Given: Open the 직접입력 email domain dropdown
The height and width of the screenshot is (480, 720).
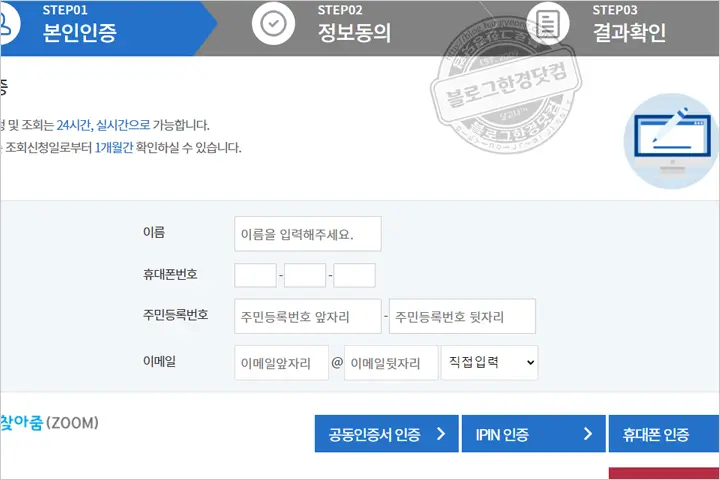Looking at the screenshot, I should (489, 363).
